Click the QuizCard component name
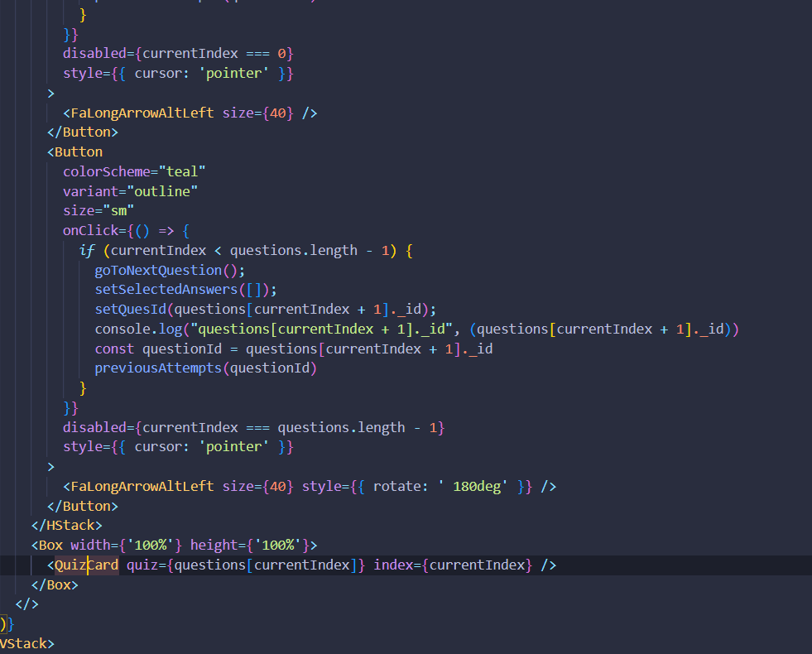 click(86, 565)
